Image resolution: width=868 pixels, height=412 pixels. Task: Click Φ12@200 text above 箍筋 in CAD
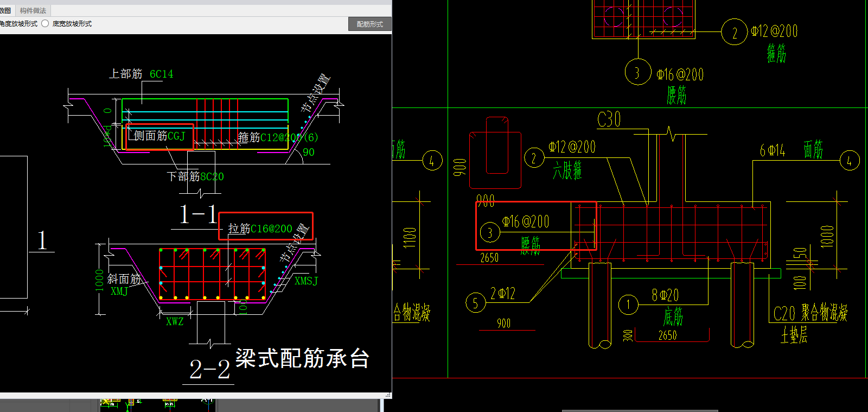[x=774, y=31]
